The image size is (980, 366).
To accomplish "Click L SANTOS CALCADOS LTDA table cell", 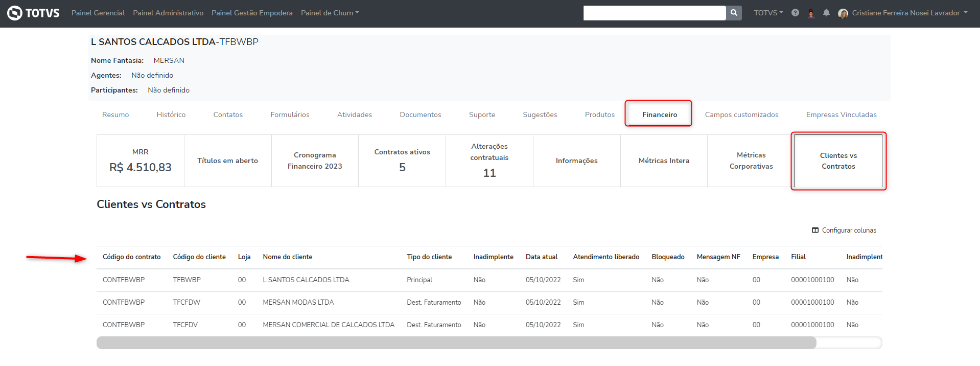I will tap(306, 280).
